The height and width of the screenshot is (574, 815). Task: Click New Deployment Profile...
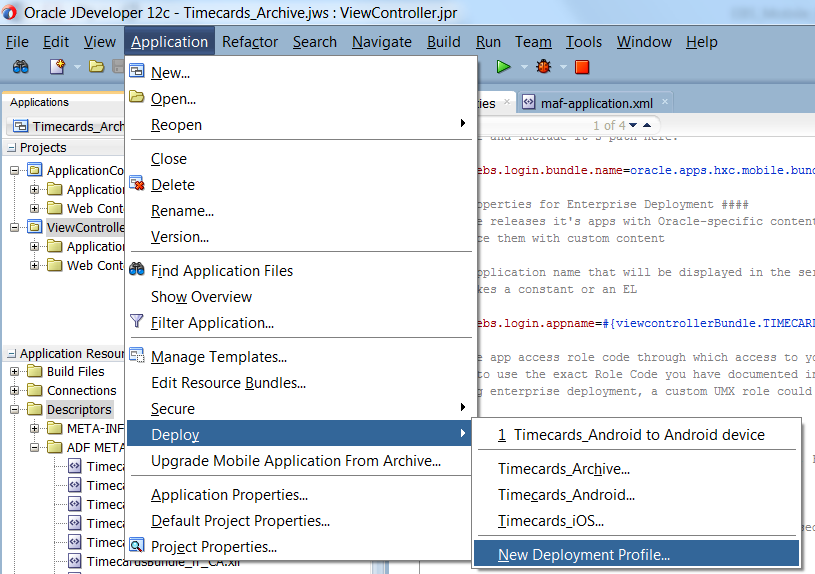point(637,554)
